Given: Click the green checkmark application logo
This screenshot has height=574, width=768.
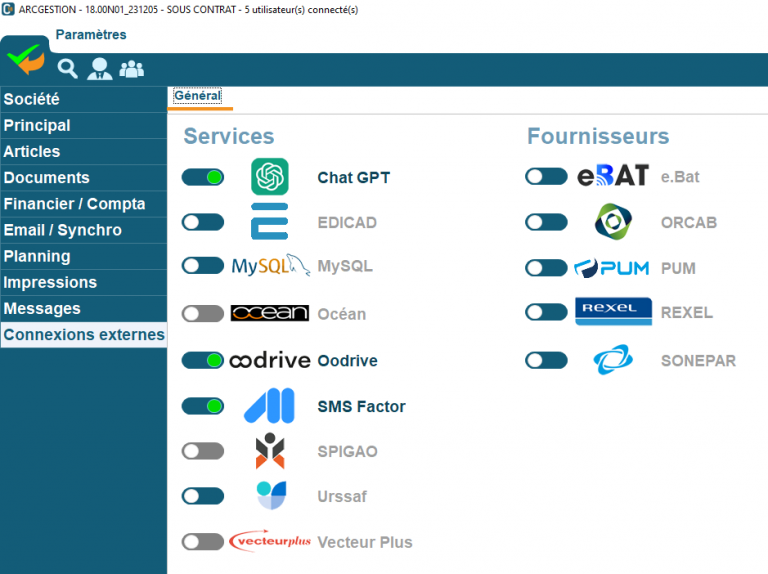Looking at the screenshot, I should 25,60.
